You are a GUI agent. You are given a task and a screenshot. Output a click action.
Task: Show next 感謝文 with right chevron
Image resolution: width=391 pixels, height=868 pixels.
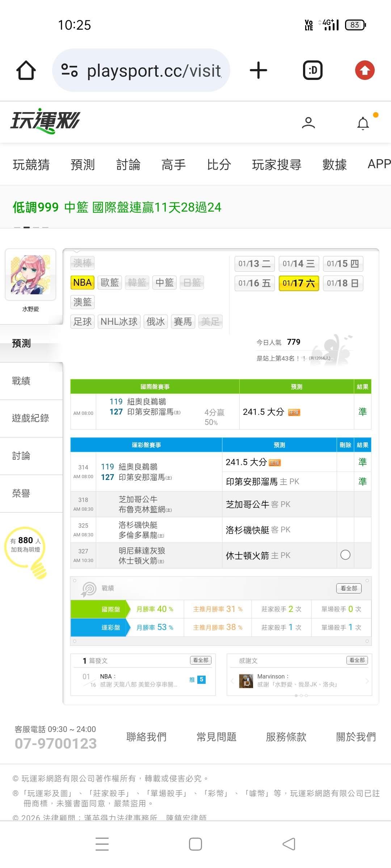(x=367, y=681)
